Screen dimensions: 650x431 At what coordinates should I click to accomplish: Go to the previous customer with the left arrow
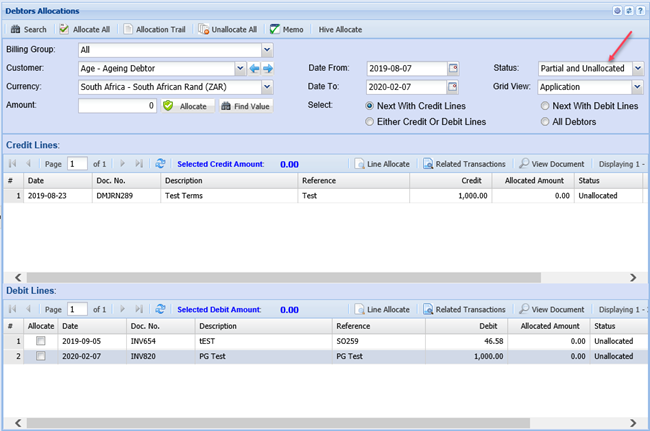254,69
